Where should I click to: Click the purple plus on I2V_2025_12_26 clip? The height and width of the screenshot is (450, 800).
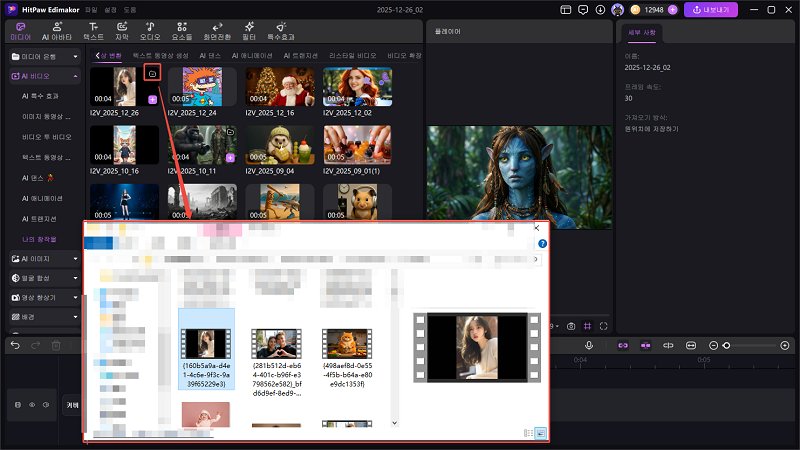[151, 100]
